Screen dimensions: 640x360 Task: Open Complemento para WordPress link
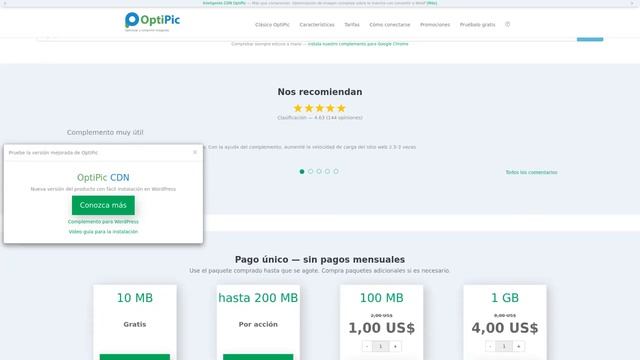pos(103,222)
